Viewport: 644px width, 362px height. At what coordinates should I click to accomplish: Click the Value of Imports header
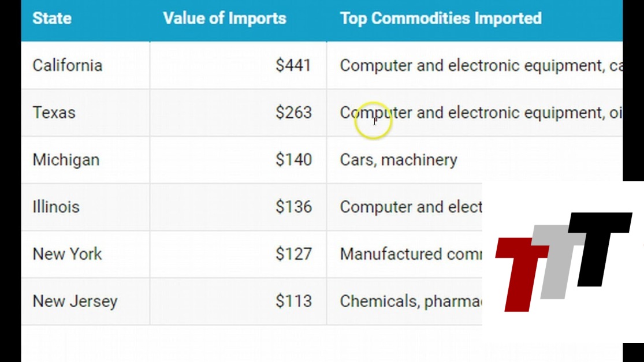coord(225,18)
